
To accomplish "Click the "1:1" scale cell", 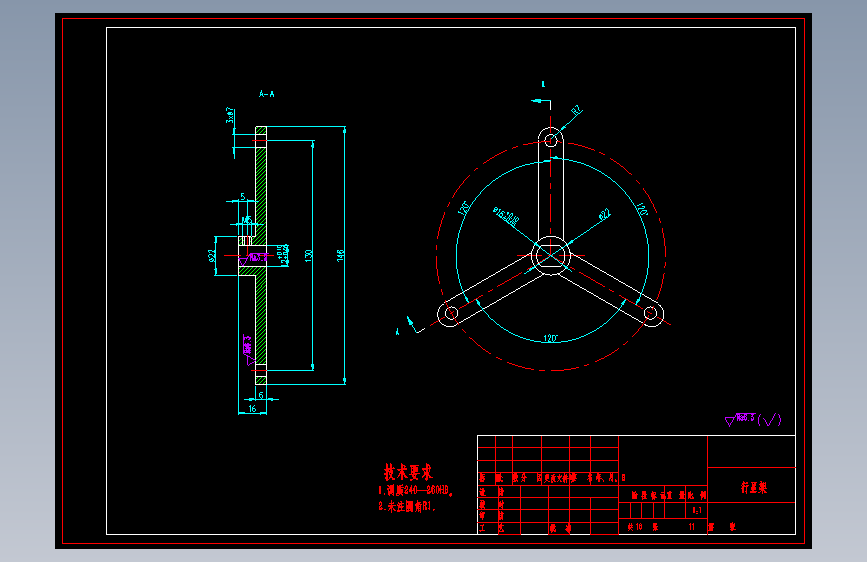I will coord(697,510).
